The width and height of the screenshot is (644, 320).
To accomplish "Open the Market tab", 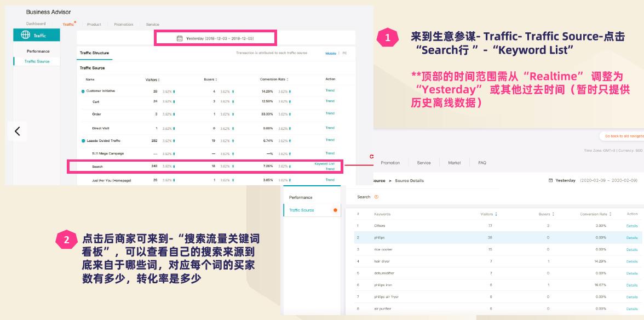I will (455, 163).
